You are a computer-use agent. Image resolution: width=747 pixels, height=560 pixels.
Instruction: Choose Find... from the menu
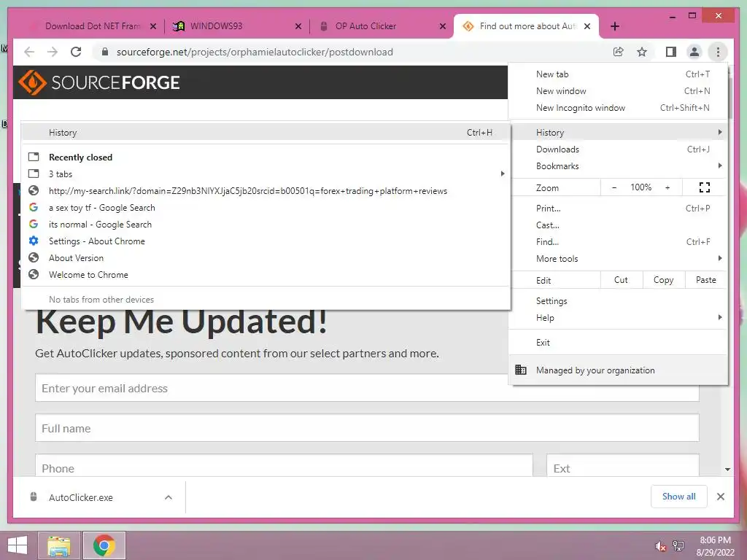pyautogui.click(x=618, y=241)
